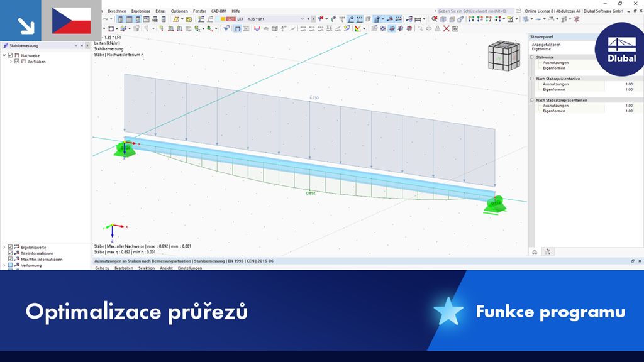
Task: Select the view along X-axis icon
Action: click(x=472, y=19)
